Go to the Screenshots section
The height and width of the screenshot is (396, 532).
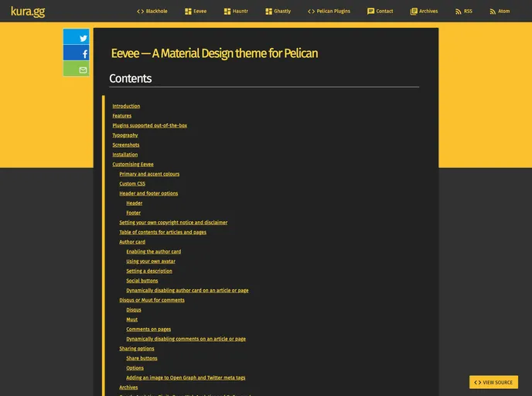[126, 145]
